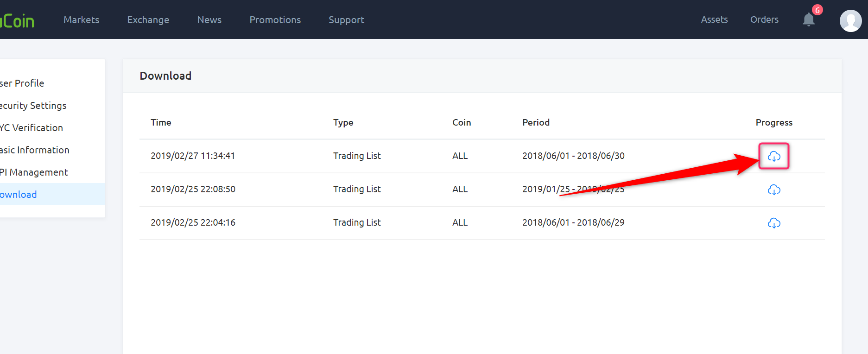Click time cell 2019/02/25 22:04:16

coord(193,222)
